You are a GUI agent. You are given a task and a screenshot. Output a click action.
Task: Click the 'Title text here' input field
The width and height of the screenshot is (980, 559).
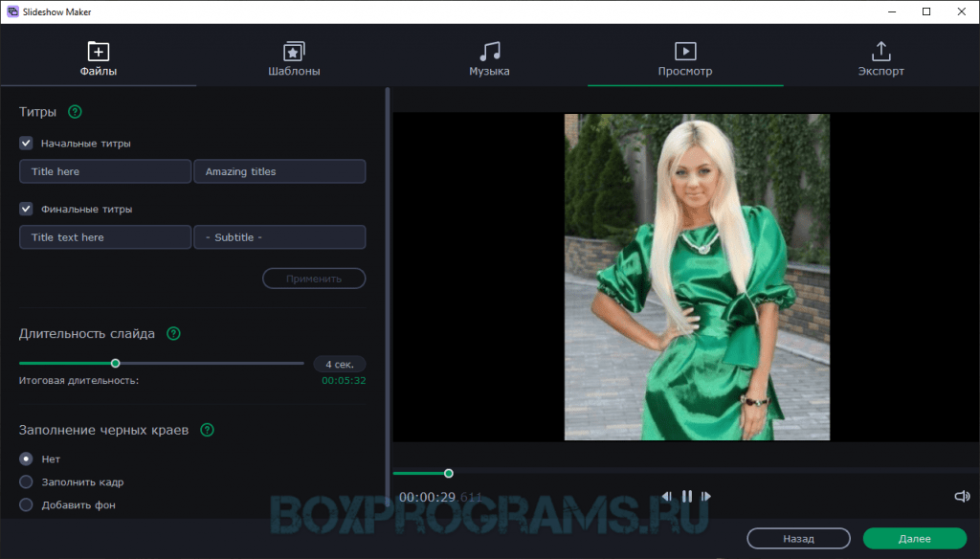point(105,237)
